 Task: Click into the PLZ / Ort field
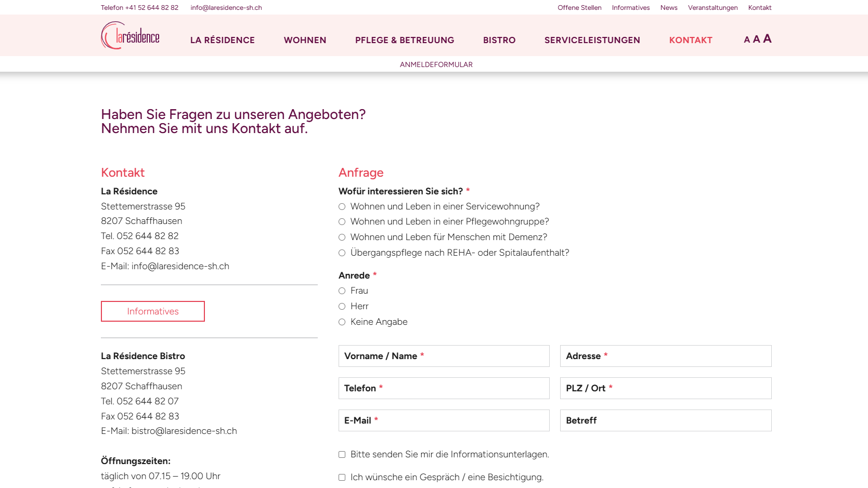click(x=666, y=388)
